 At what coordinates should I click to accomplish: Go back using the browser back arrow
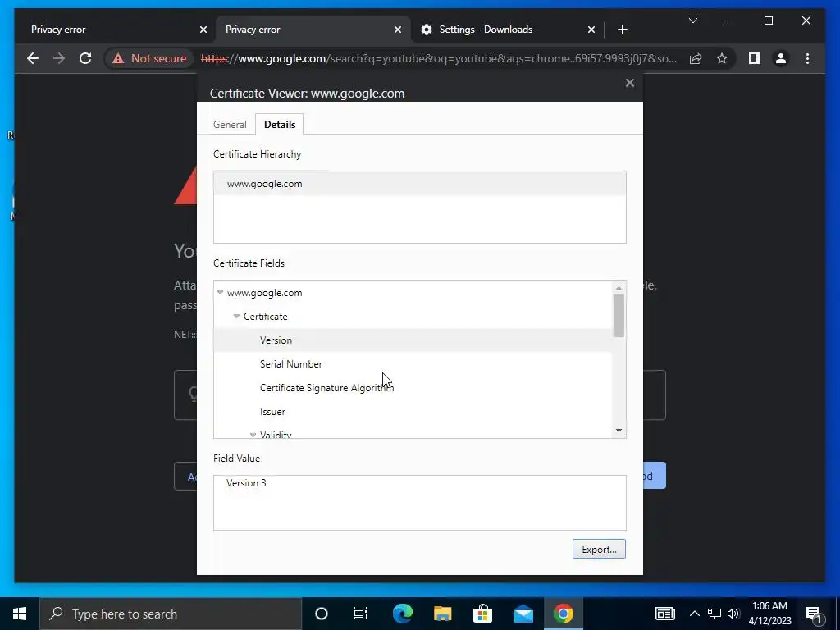[x=33, y=58]
